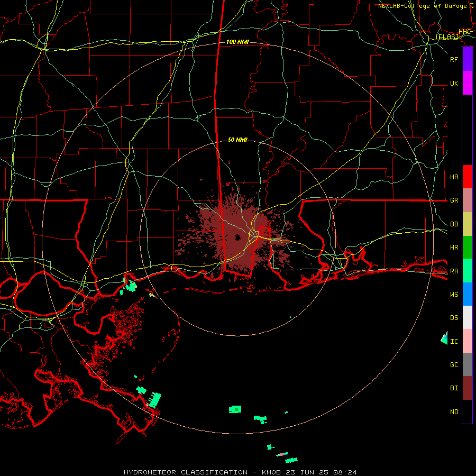Click the "UK" legend label
Screen dimensions: 476x476
tap(454, 83)
